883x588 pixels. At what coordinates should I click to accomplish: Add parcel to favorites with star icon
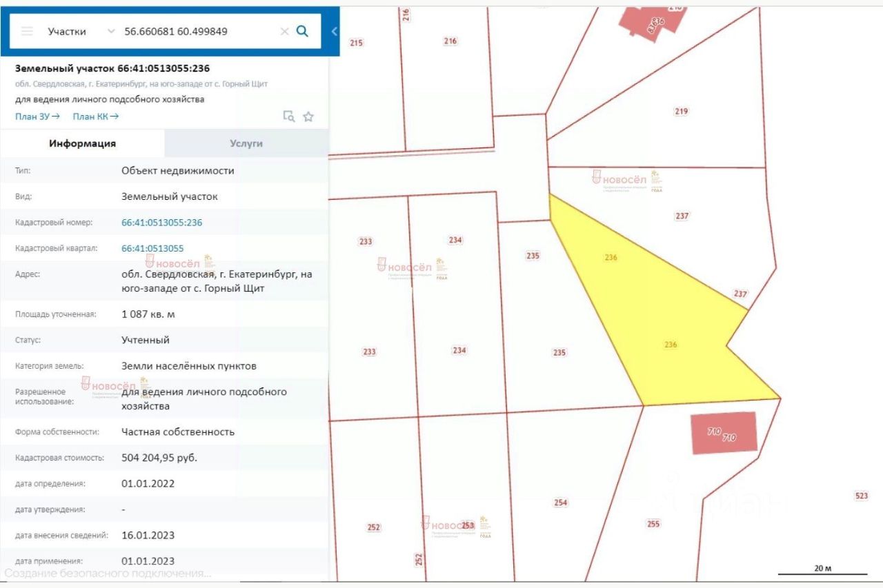point(308,116)
